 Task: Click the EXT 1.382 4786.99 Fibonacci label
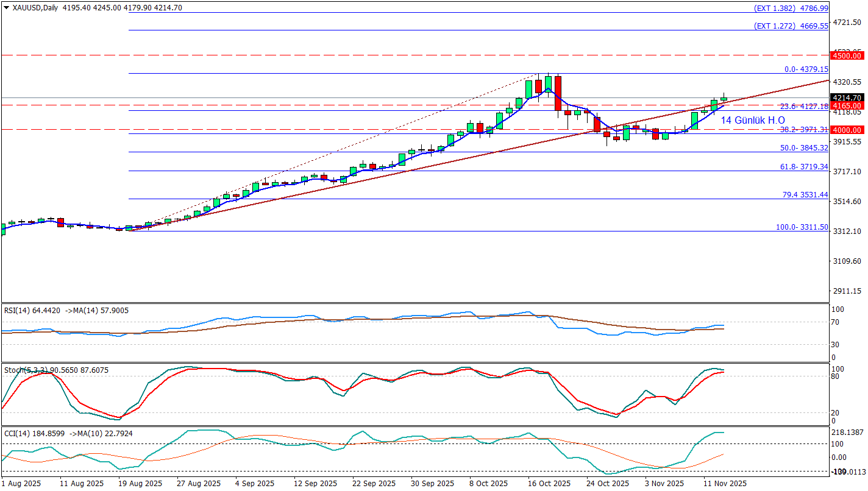point(791,9)
